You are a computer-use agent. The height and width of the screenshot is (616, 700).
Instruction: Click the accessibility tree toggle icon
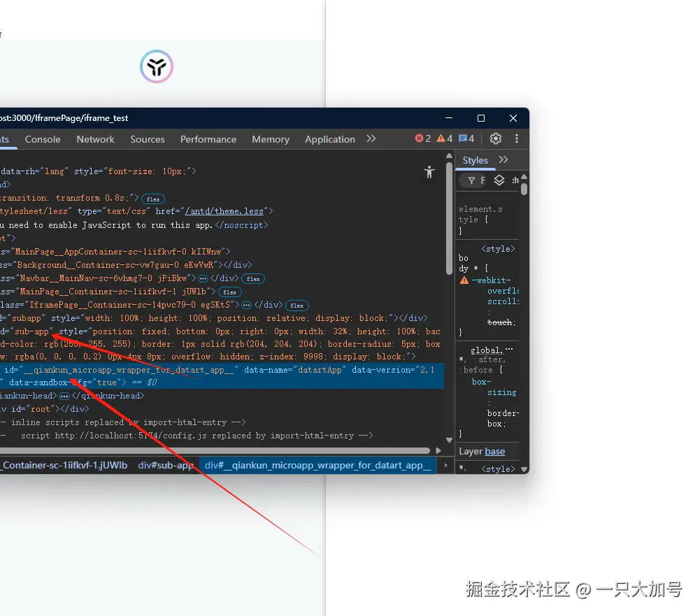click(x=429, y=172)
